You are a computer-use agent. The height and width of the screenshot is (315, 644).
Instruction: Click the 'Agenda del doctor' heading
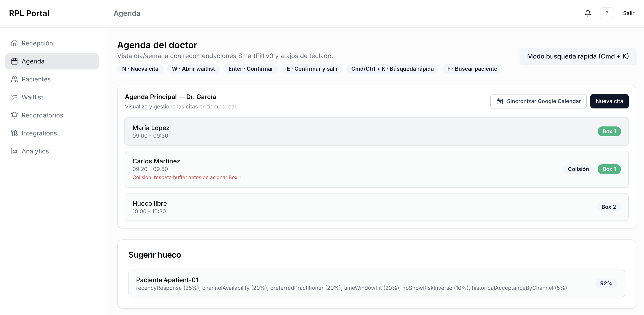tap(157, 45)
